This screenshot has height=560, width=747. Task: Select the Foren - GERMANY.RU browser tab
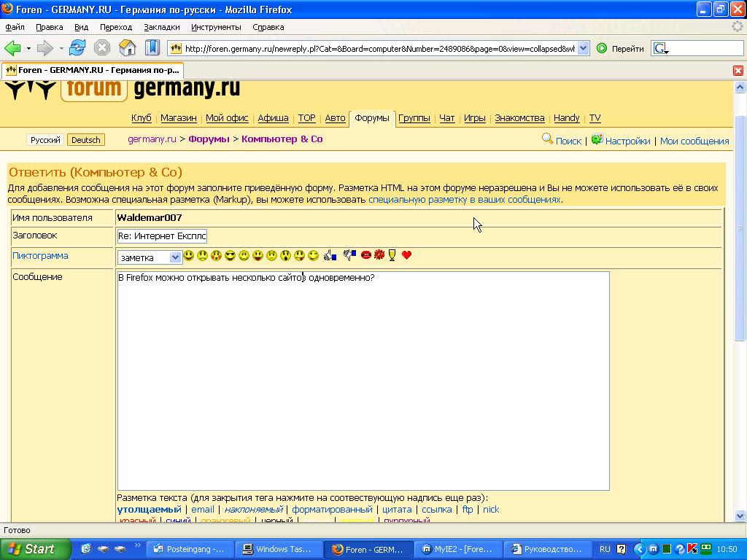click(x=93, y=71)
